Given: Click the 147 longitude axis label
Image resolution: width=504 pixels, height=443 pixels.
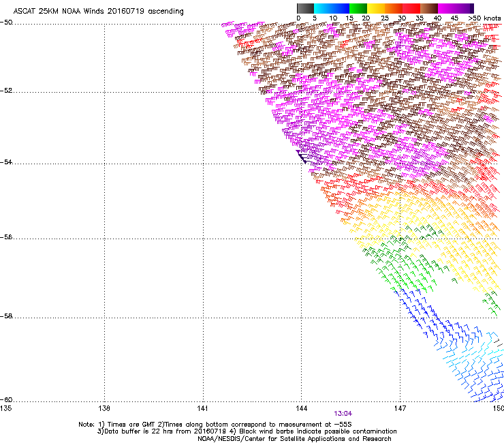Looking at the screenshot, I should [x=400, y=408].
